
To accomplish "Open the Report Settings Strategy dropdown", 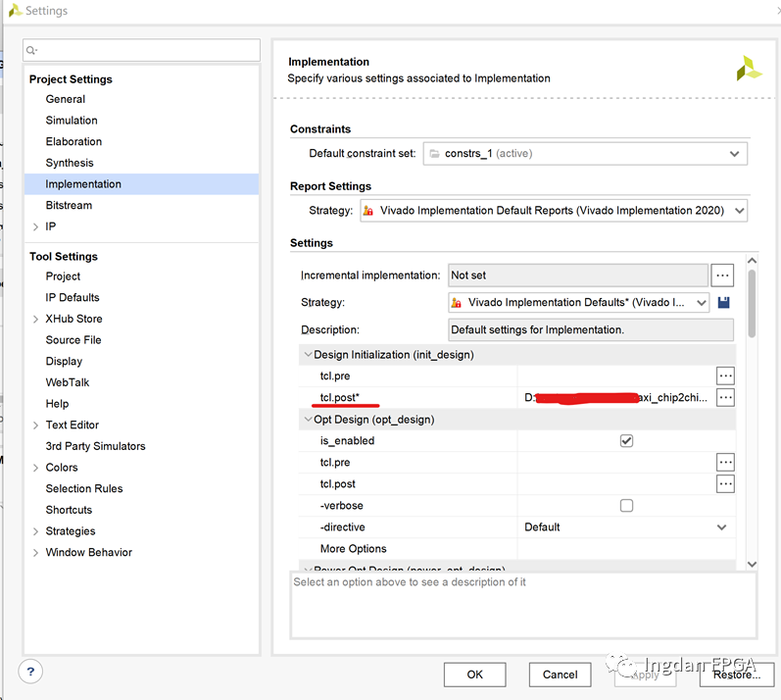I will (x=554, y=210).
